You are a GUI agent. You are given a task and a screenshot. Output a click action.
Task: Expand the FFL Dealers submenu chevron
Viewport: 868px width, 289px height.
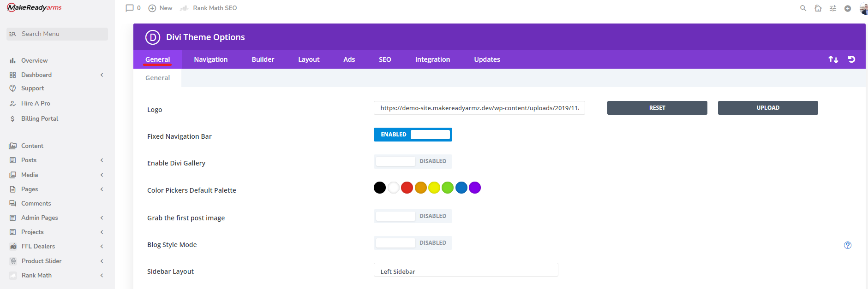click(102, 246)
